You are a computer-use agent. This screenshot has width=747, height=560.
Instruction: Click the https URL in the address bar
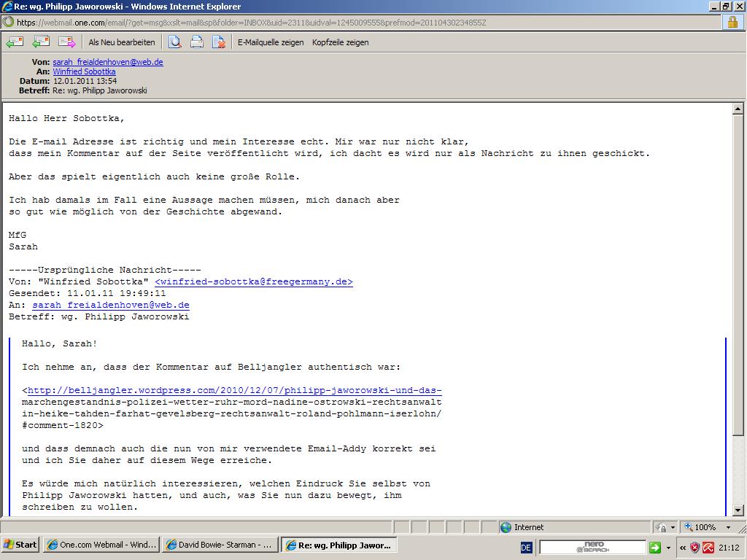pyautogui.click(x=251, y=23)
